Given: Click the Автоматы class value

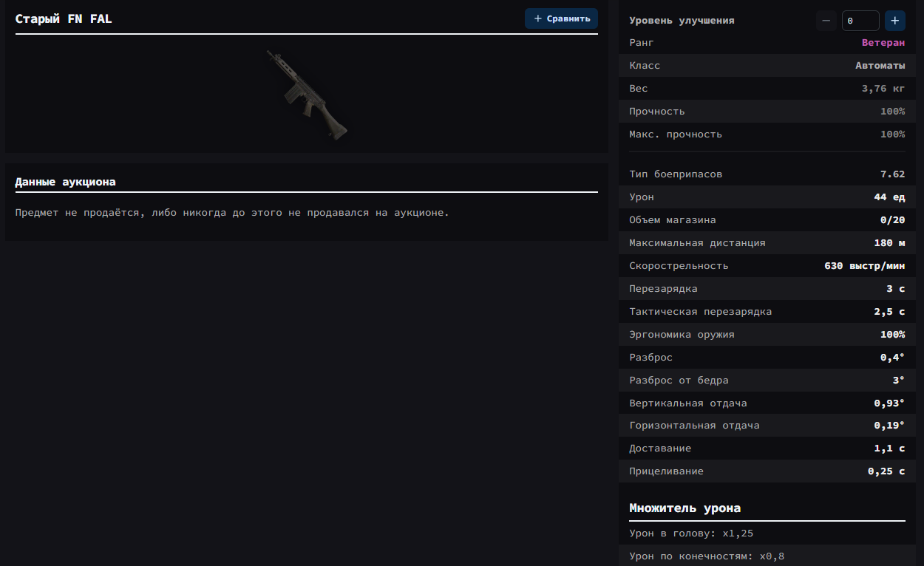Looking at the screenshot, I should [880, 66].
